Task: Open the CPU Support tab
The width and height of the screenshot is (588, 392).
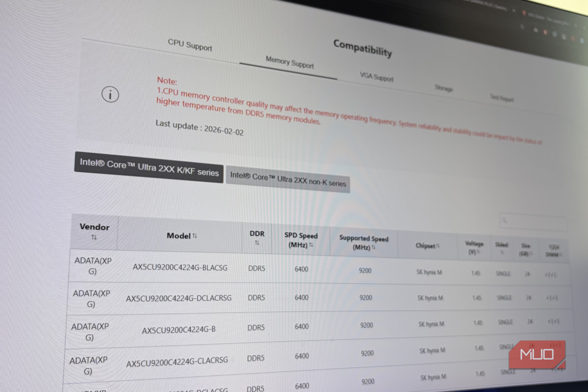Action: (x=190, y=45)
